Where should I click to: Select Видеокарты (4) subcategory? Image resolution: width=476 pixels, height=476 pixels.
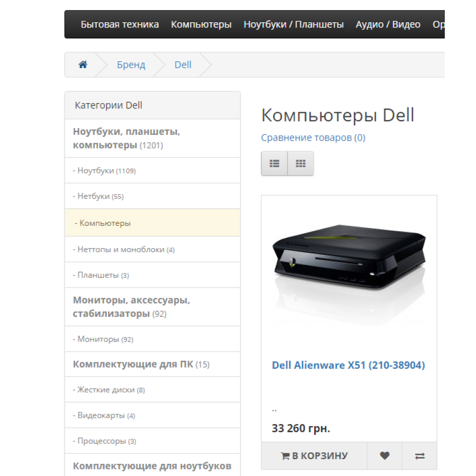coord(152,415)
